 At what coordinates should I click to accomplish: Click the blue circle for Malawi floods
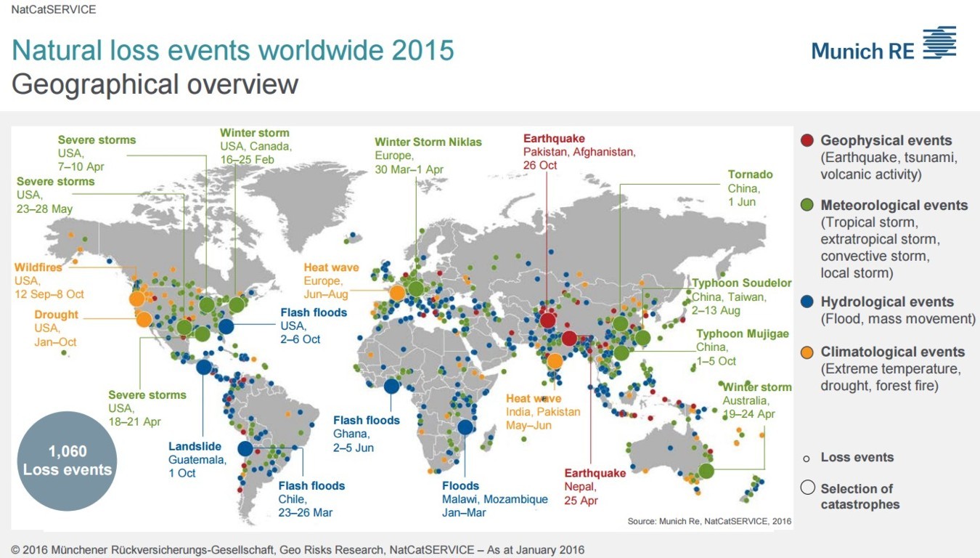pyautogui.click(x=465, y=427)
